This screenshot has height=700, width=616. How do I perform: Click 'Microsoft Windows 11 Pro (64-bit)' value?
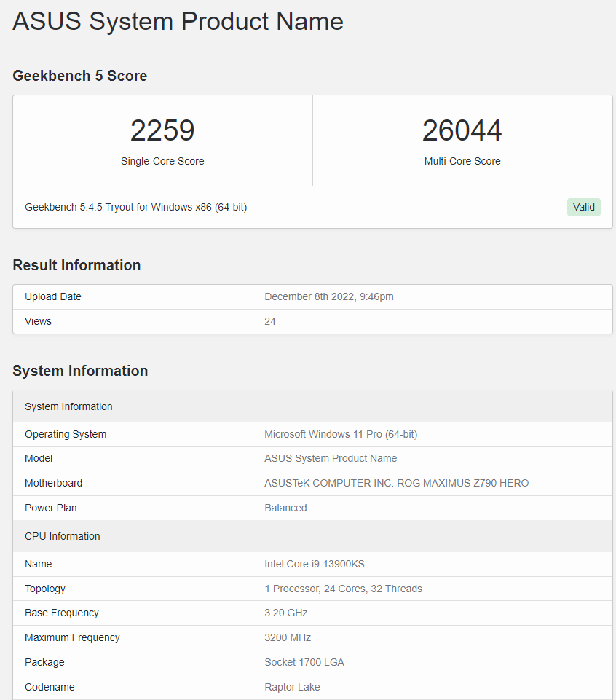coord(341,434)
